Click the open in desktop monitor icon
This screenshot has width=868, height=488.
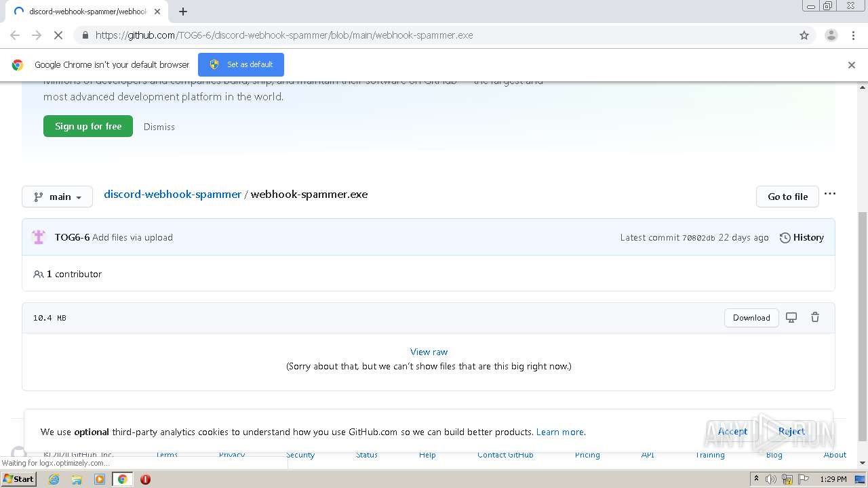point(791,317)
